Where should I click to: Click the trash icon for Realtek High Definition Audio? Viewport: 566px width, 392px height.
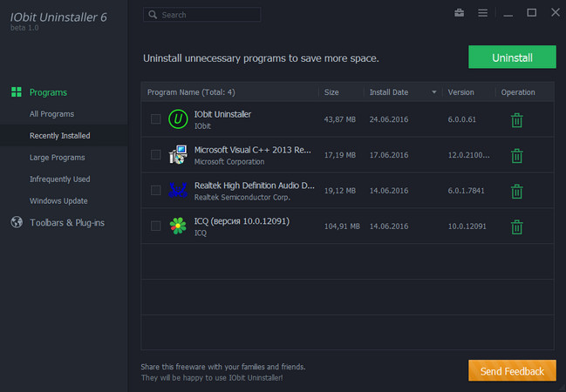[516, 191]
